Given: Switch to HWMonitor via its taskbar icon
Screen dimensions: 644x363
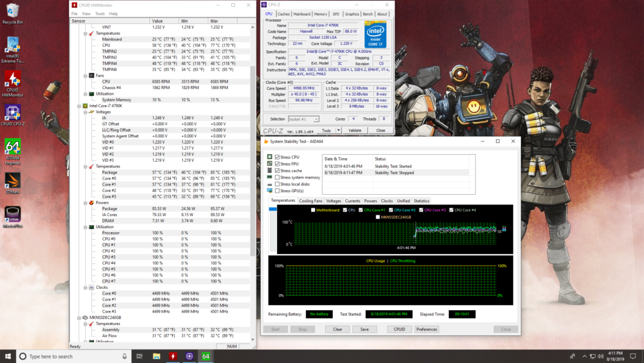Looking at the screenshot, I should coord(173,356).
